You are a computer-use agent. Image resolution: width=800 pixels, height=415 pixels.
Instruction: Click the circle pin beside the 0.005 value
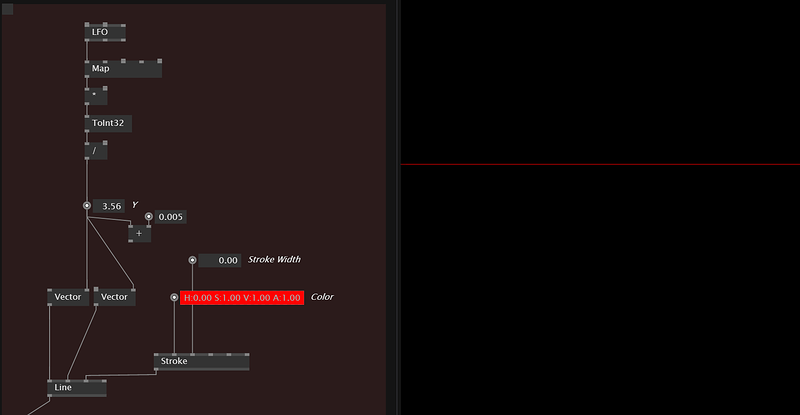coord(149,217)
